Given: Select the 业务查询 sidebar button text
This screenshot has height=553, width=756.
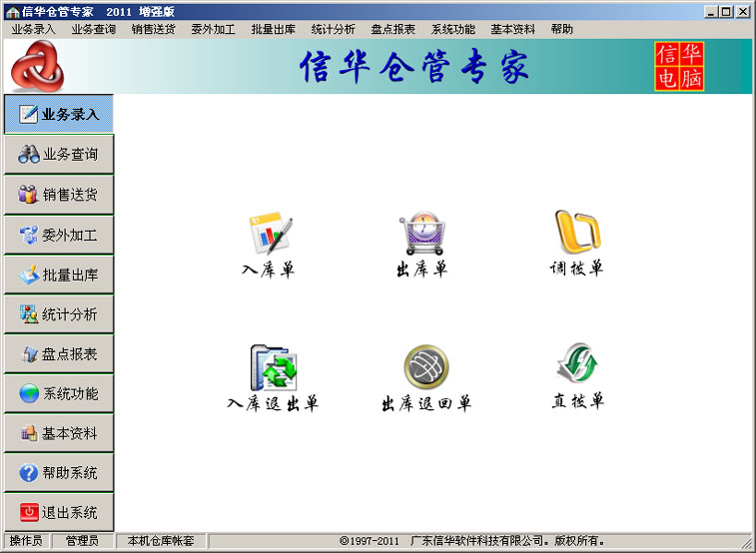Looking at the screenshot, I should (x=70, y=154).
